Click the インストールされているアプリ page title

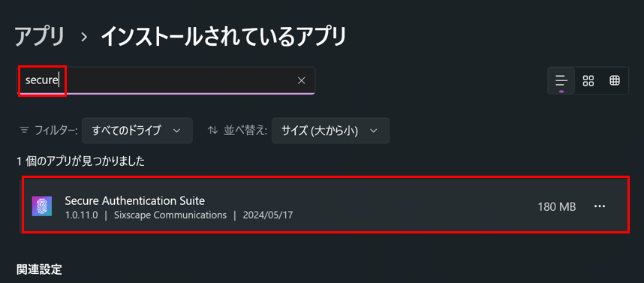click(x=224, y=37)
